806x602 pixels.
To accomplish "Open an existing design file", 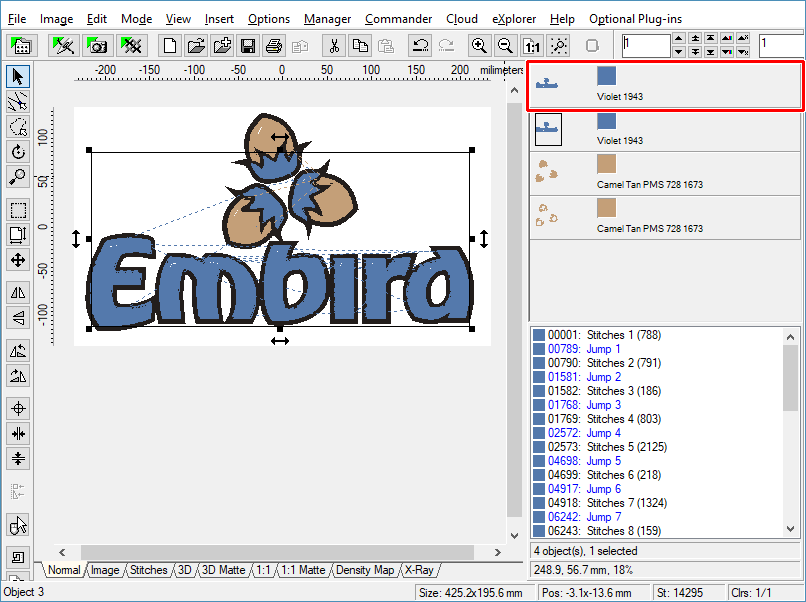I will click(x=196, y=46).
